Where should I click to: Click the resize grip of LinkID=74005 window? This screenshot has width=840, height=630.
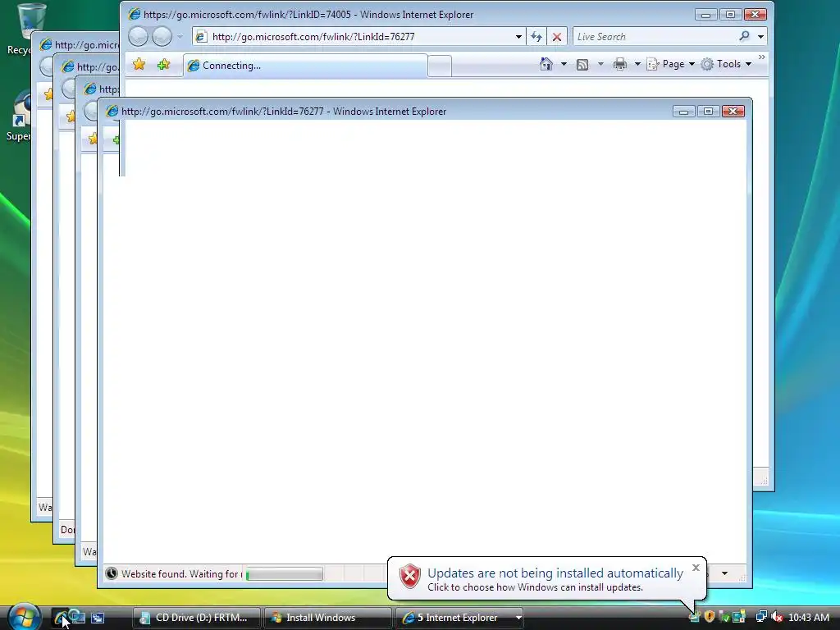point(764,481)
